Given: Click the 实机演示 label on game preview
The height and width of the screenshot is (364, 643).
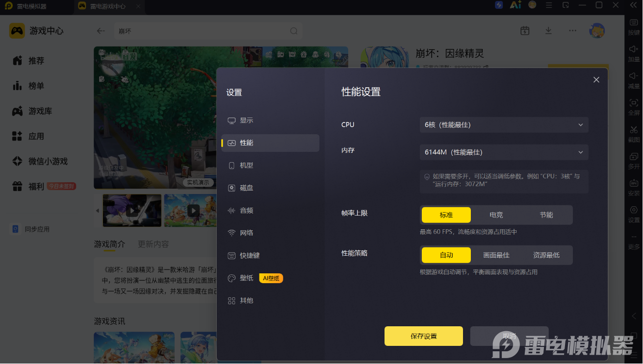Looking at the screenshot, I should point(198,183).
